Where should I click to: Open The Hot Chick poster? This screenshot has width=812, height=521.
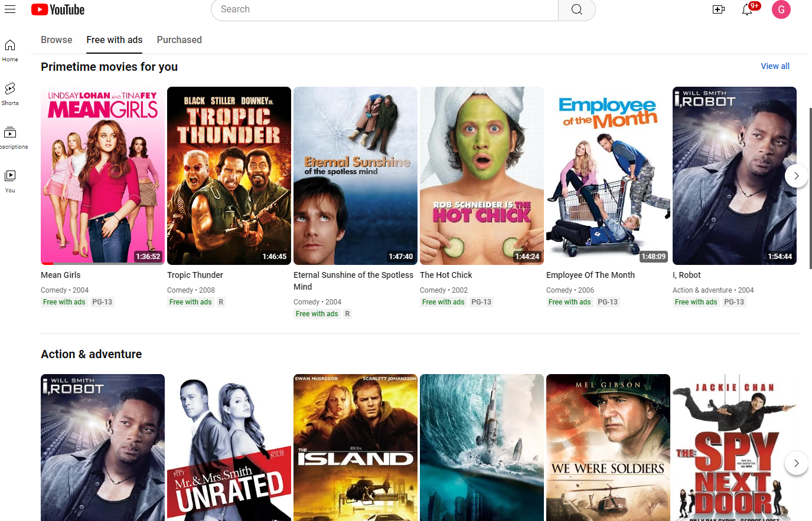click(482, 176)
